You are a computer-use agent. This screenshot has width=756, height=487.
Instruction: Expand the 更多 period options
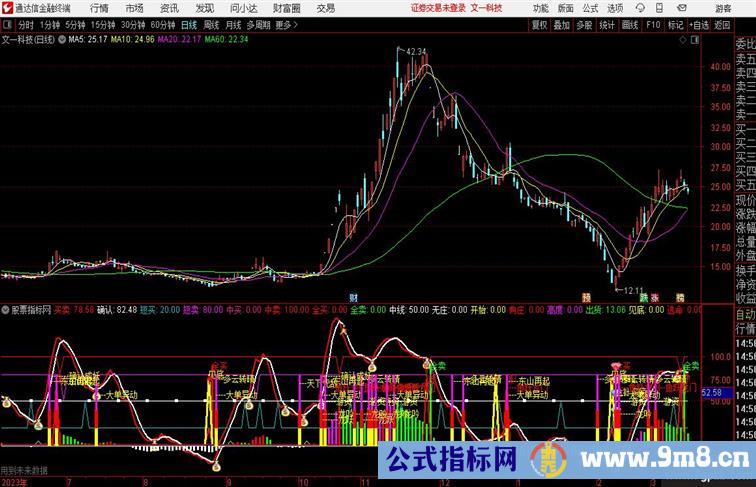[x=286, y=25]
